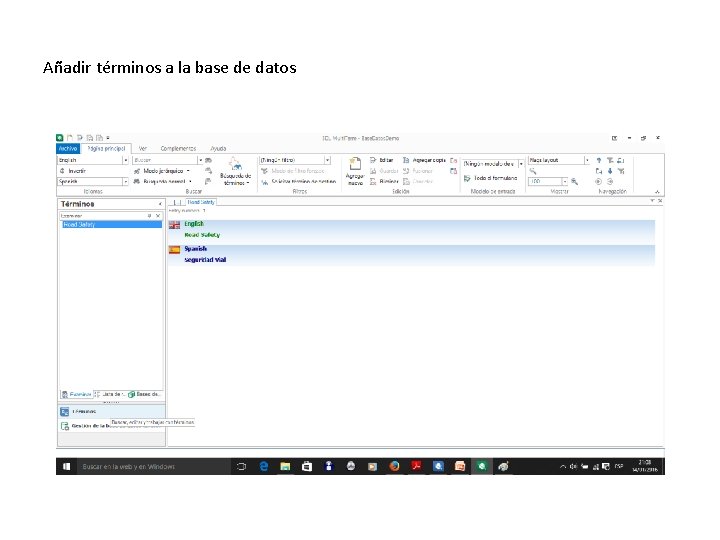Screen dimensions: 720x540
Task: Open Gestión de la base de datos view
Action: (111, 426)
